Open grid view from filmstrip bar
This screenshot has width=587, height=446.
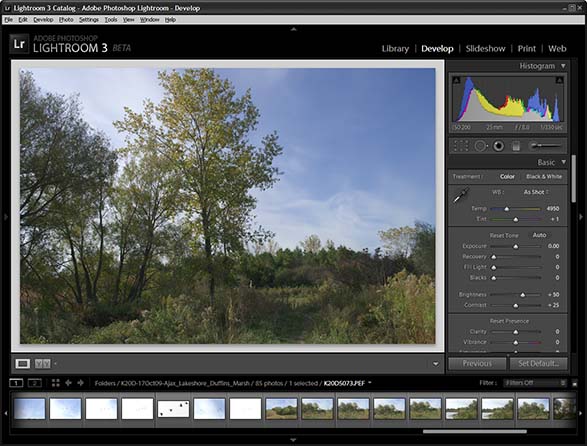pyautogui.click(x=56, y=383)
